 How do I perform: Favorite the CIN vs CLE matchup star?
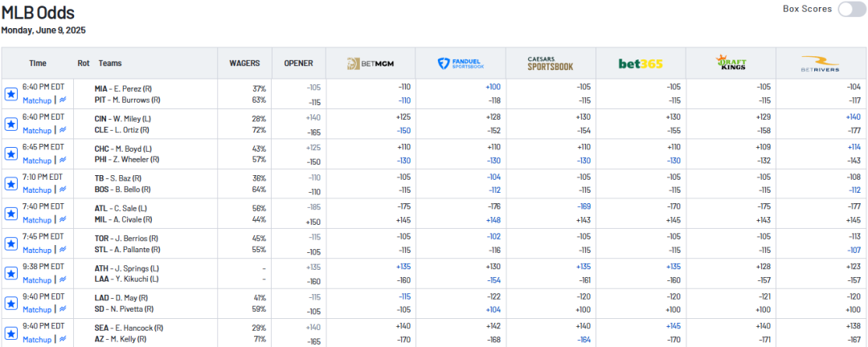coord(11,125)
